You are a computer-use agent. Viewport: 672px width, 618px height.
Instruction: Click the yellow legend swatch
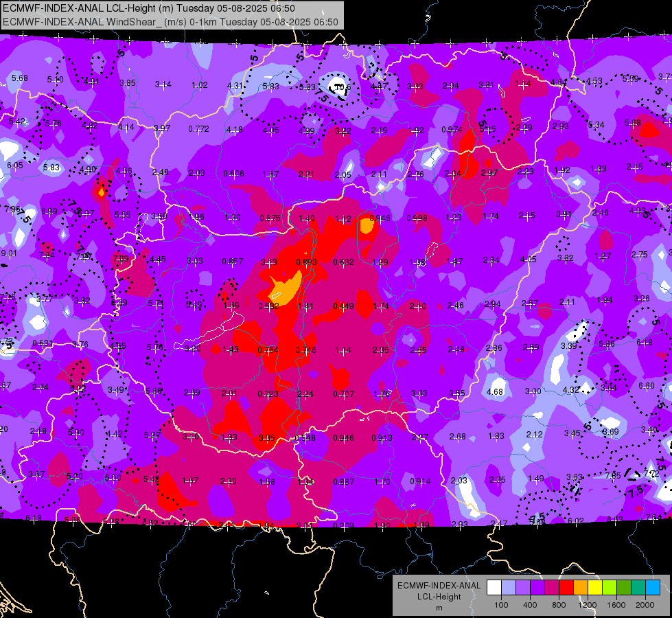click(x=595, y=587)
